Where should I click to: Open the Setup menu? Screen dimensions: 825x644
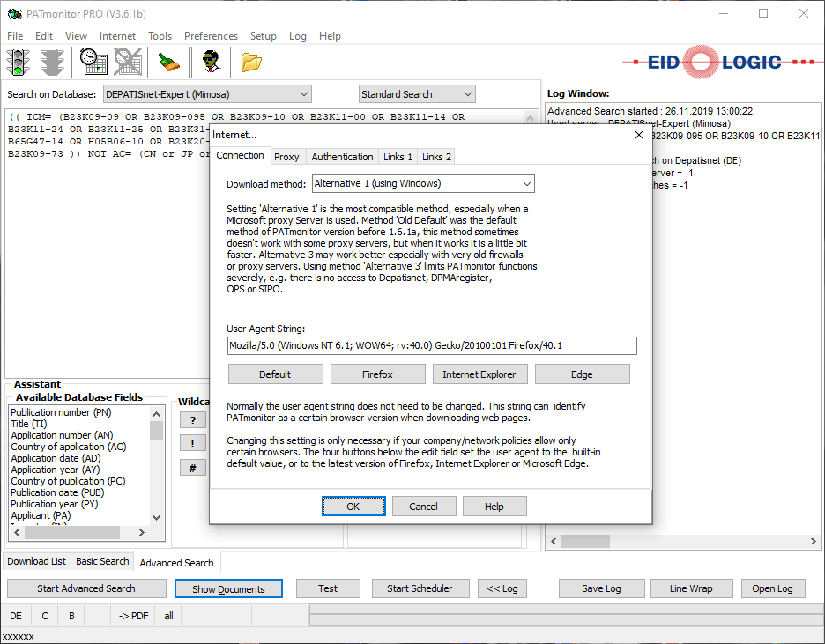[263, 36]
